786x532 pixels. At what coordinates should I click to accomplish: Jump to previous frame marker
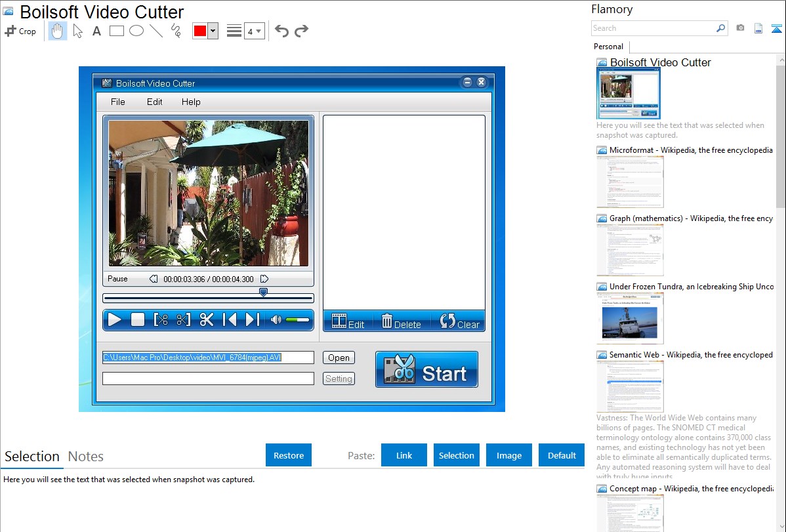[x=230, y=320]
